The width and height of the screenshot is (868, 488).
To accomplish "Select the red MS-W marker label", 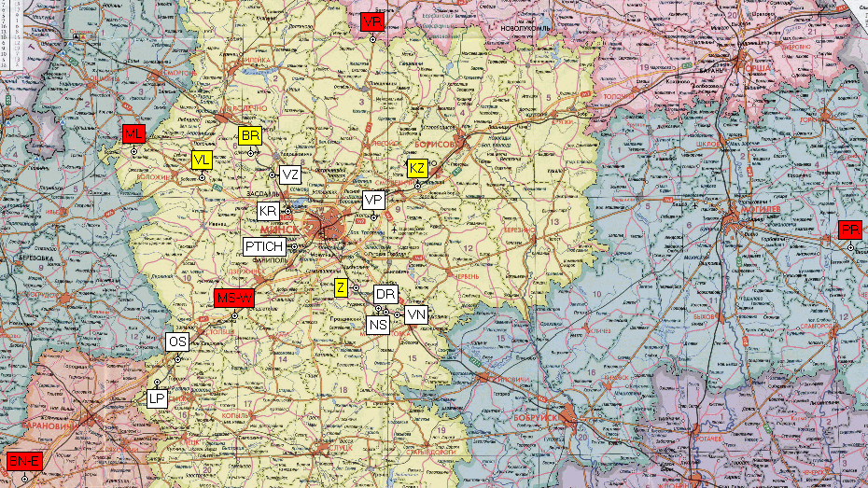I will tap(233, 299).
